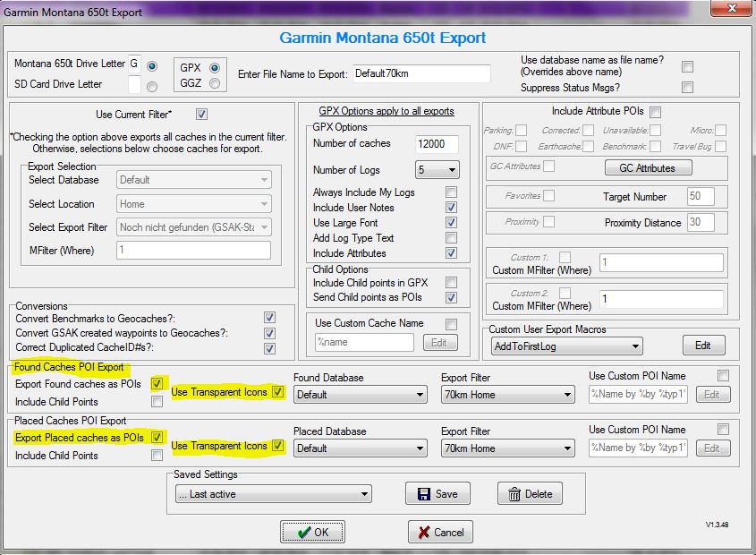Enable Include Attribute POIs checkbox
The width and height of the screenshot is (756, 555).
pos(655,112)
